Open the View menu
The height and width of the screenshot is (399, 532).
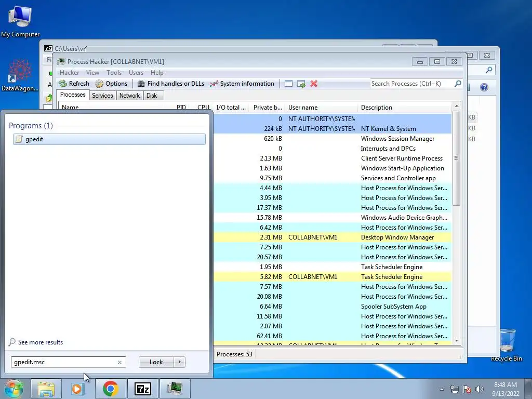pyautogui.click(x=92, y=73)
